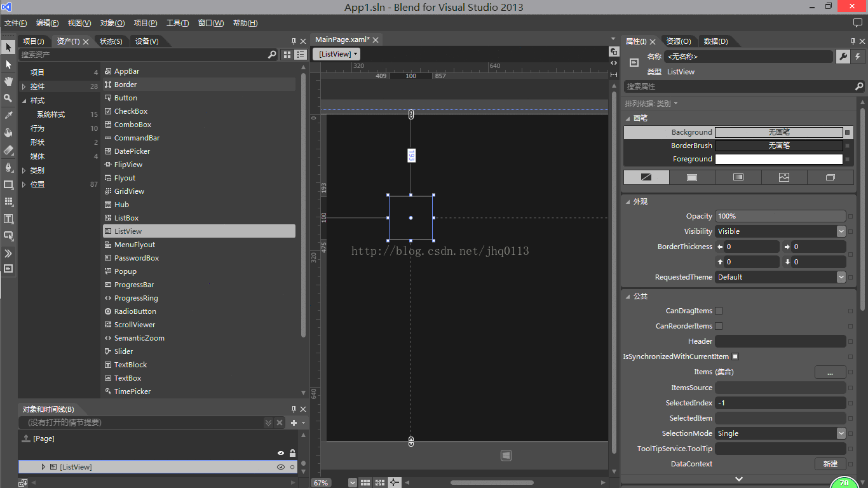The height and width of the screenshot is (488, 868).
Task: Toggle snapping to snaplines crosshair icon
Action: tap(395, 483)
